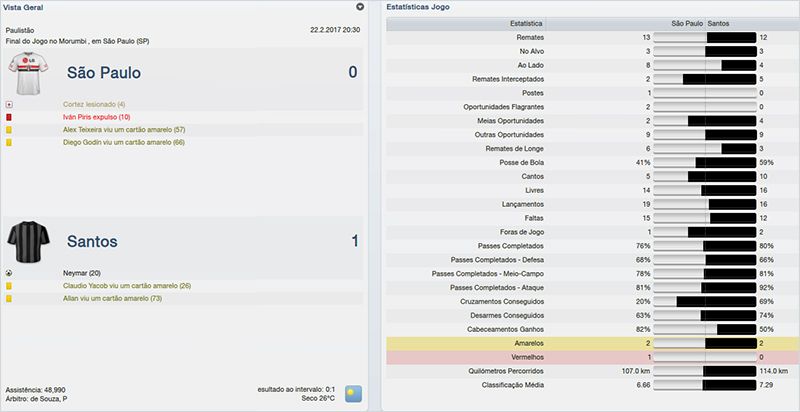Click the Posse de Bola comparison bar
The width and height of the screenshot is (800, 412).
click(x=705, y=162)
